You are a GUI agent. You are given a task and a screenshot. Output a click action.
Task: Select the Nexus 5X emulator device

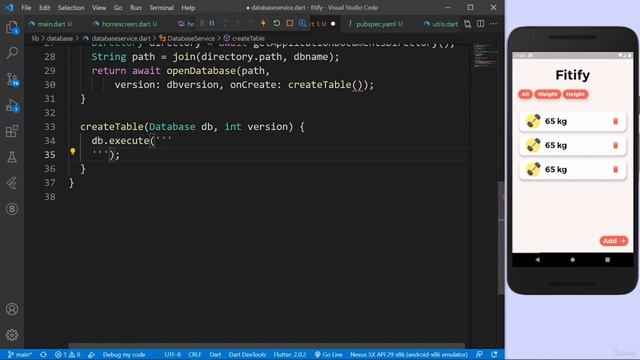[409, 355]
